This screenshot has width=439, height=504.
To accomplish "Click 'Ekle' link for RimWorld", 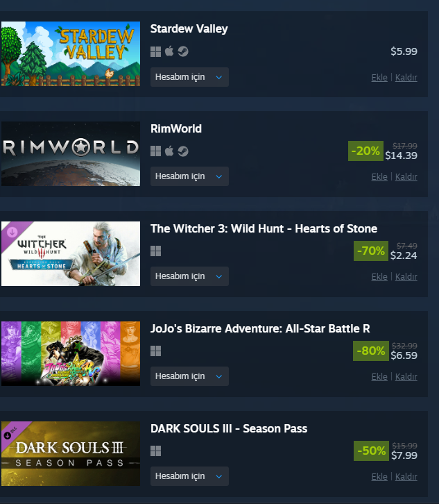I will (x=379, y=177).
